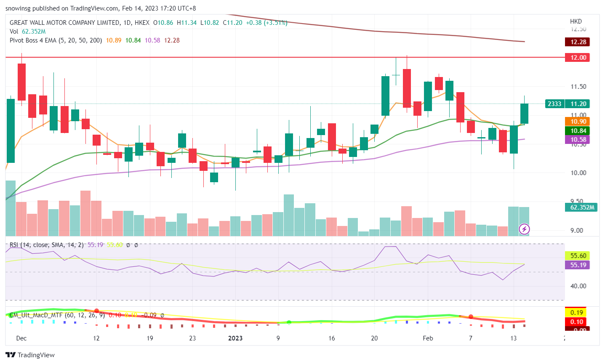Click the yellow 0.19 MACD axis label

pos(576,312)
